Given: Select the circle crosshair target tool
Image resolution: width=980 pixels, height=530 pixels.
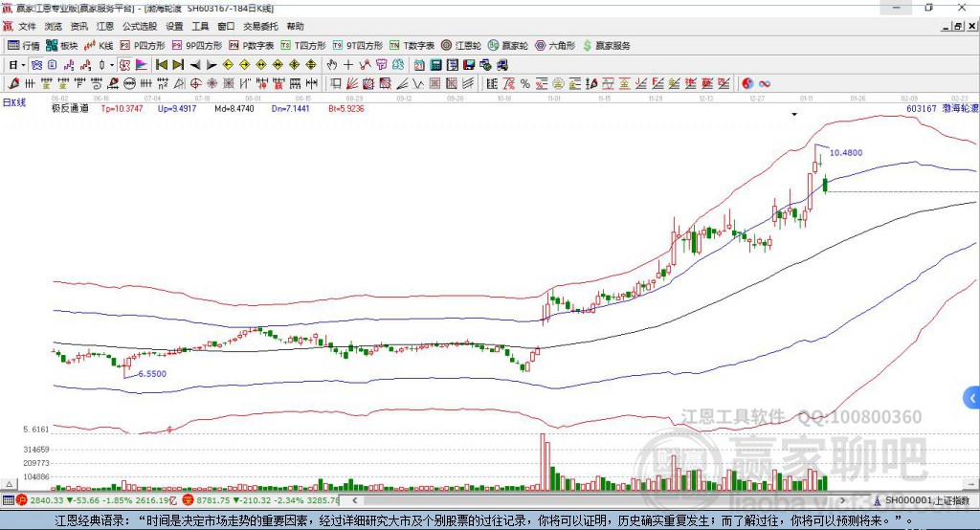Looking at the screenshot, I should point(195,84).
